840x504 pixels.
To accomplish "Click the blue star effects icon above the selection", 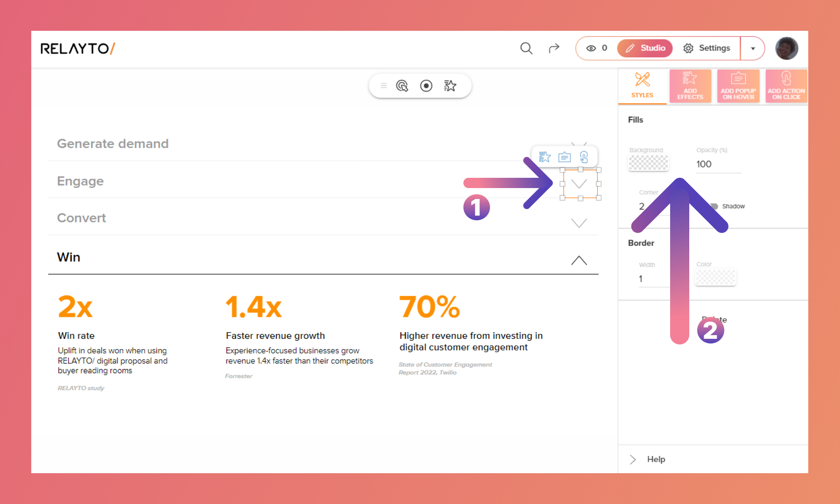I will tap(545, 157).
